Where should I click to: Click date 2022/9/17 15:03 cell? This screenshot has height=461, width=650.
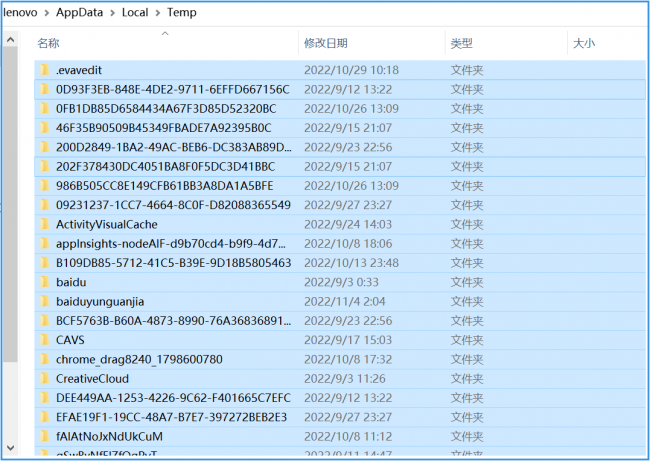pyautogui.click(x=348, y=340)
